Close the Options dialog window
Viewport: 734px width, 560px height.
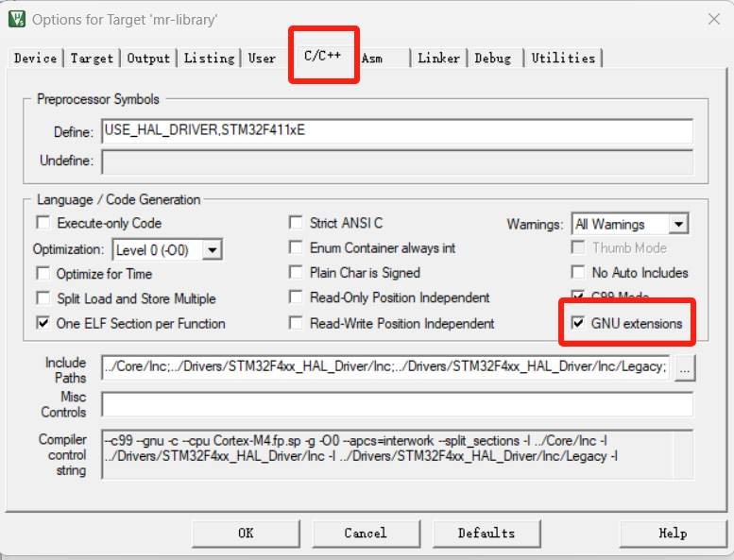[x=713, y=19]
